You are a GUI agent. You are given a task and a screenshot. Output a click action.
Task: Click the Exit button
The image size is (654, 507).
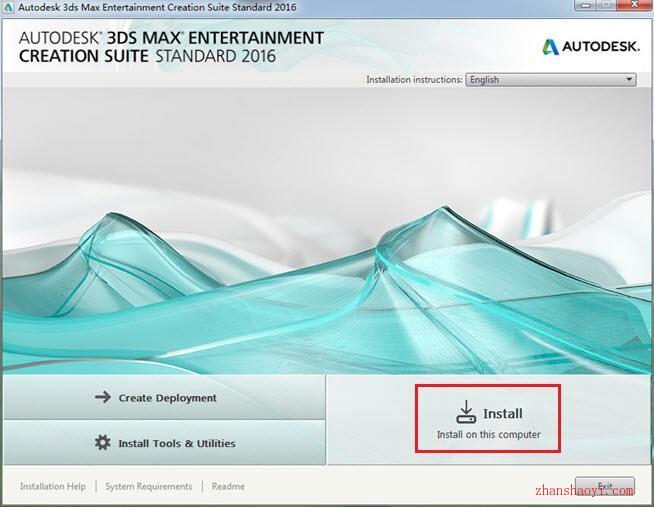pos(605,486)
